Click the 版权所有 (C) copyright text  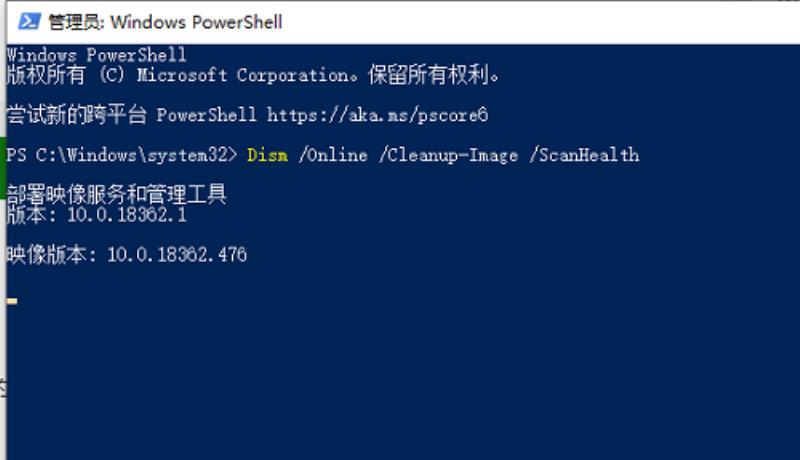click(x=65, y=75)
